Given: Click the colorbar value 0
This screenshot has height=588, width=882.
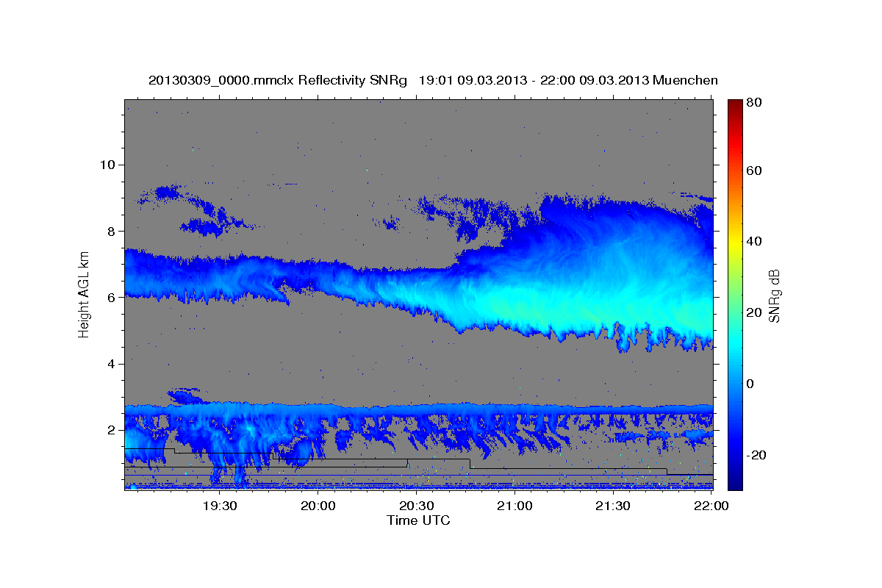Looking at the screenshot, I should point(750,384).
